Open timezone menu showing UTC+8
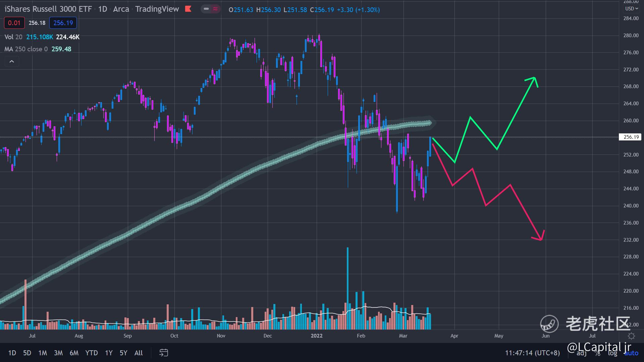644x362 pixels. coord(532,353)
